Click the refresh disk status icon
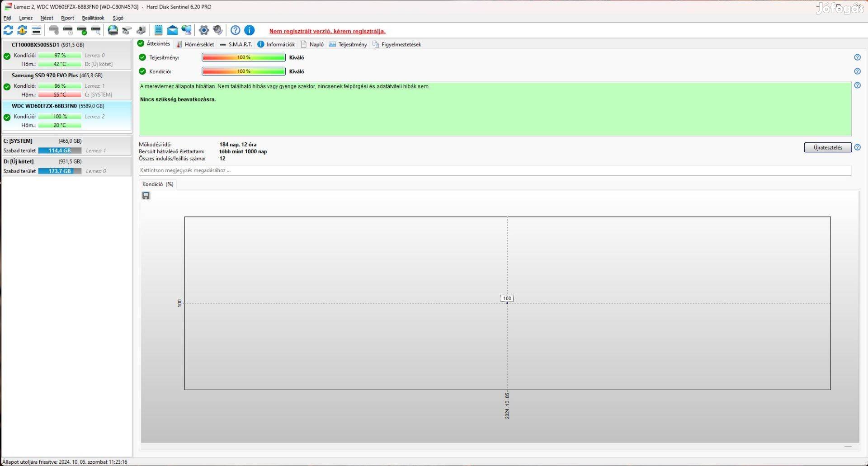 pos(8,30)
